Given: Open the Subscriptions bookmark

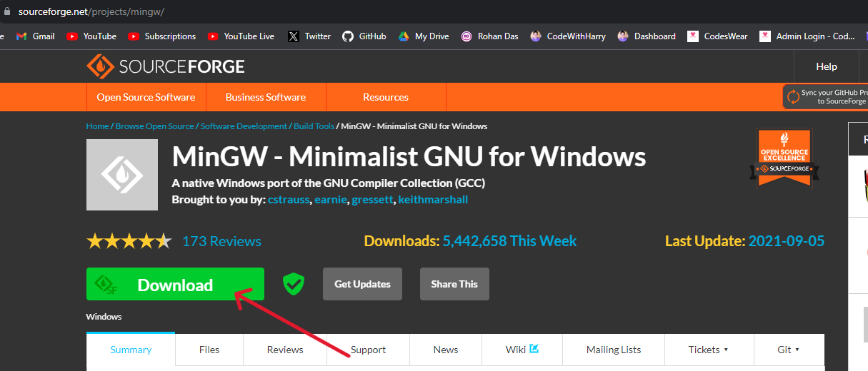Looking at the screenshot, I should click(161, 36).
